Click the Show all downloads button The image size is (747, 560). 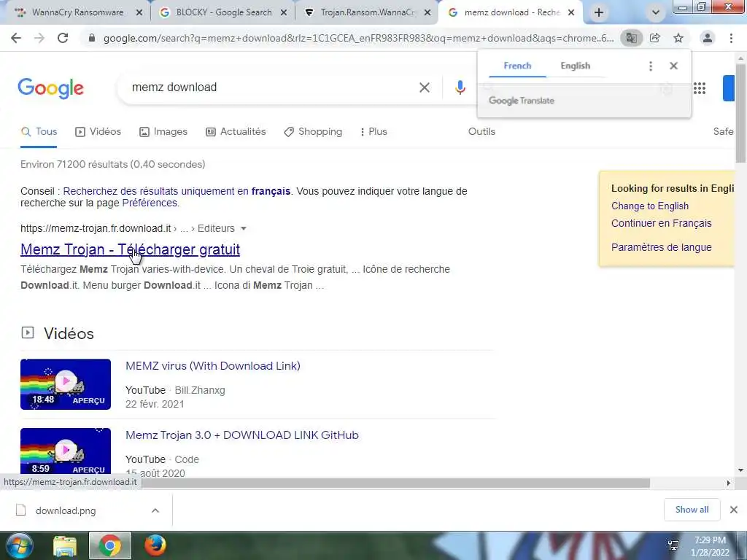point(692,510)
